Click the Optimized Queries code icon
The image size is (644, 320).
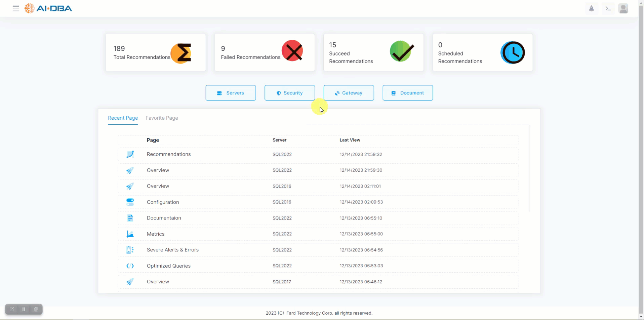point(130,266)
